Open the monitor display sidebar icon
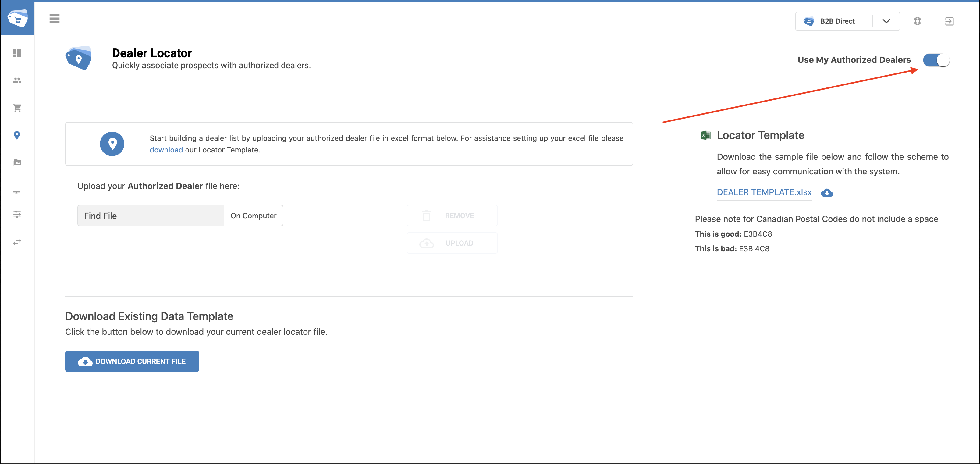Image resolution: width=980 pixels, height=464 pixels. tap(17, 190)
